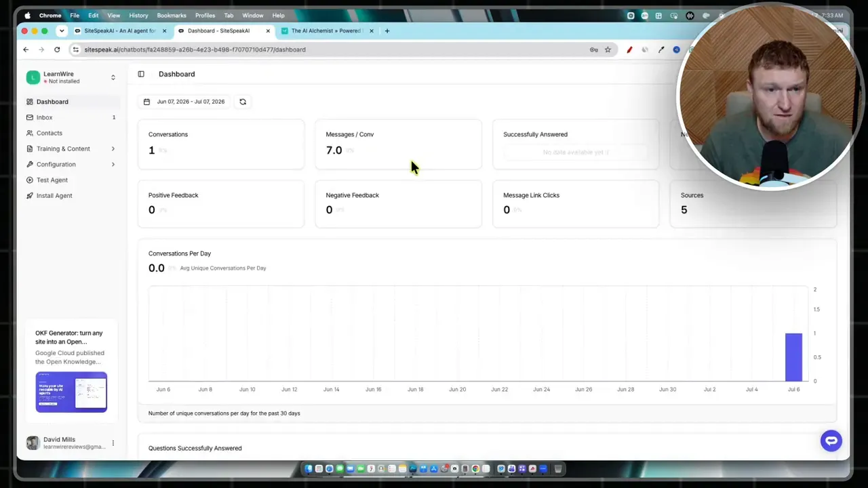
Task: Open the Bookmarks menu
Action: [172, 15]
